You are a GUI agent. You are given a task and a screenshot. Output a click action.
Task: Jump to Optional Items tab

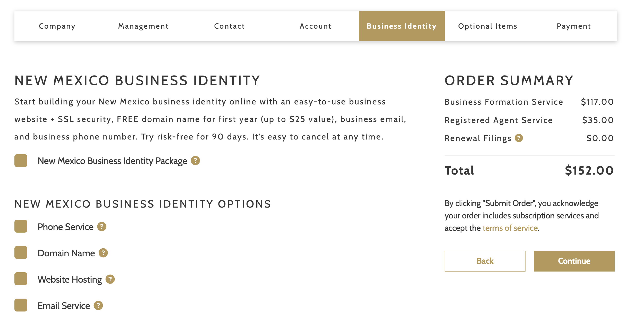[x=488, y=26]
